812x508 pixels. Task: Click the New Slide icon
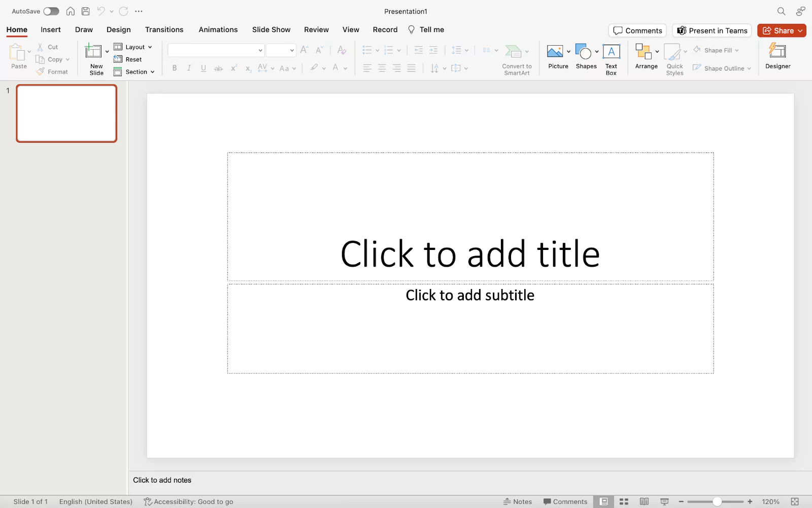[93, 51]
